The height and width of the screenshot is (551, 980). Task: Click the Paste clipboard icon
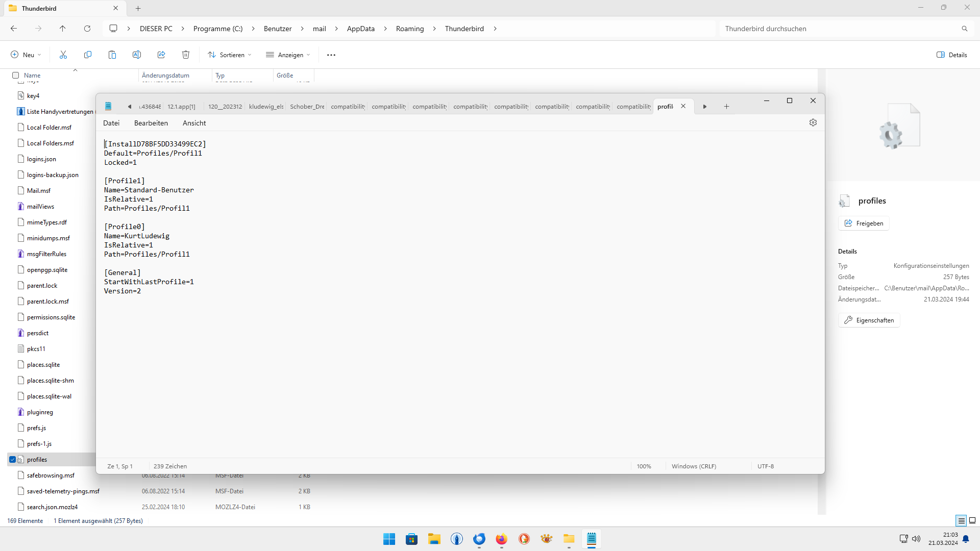[112, 55]
